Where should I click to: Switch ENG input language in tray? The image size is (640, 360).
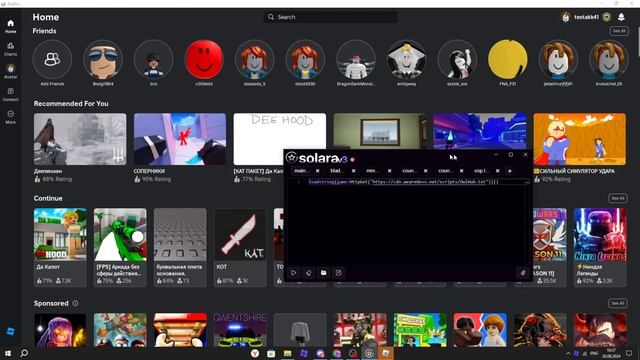tap(594, 353)
